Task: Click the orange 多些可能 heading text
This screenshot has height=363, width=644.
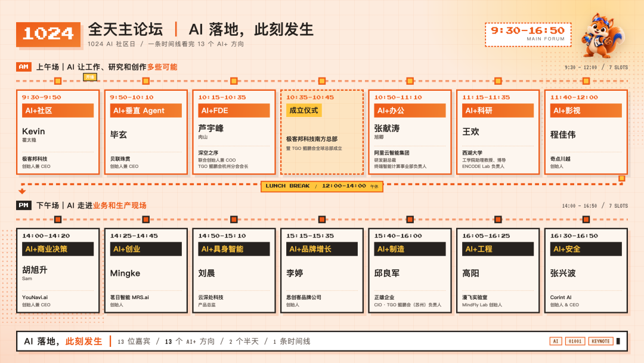Action: pos(162,67)
